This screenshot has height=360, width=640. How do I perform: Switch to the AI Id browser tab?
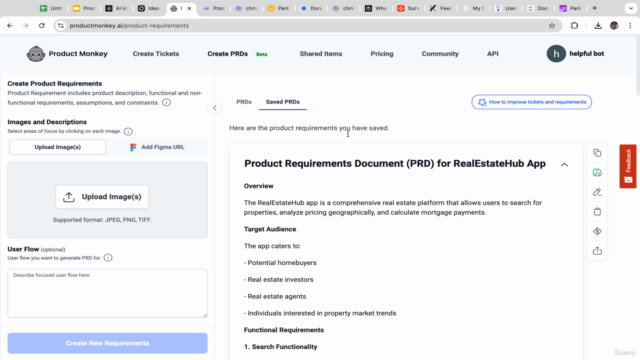coord(116,8)
